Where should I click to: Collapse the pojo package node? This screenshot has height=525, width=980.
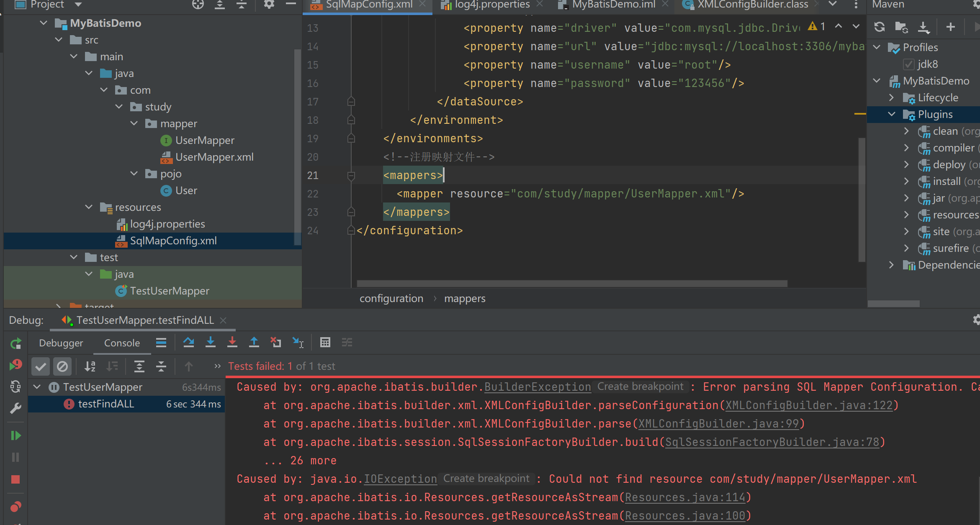(134, 173)
